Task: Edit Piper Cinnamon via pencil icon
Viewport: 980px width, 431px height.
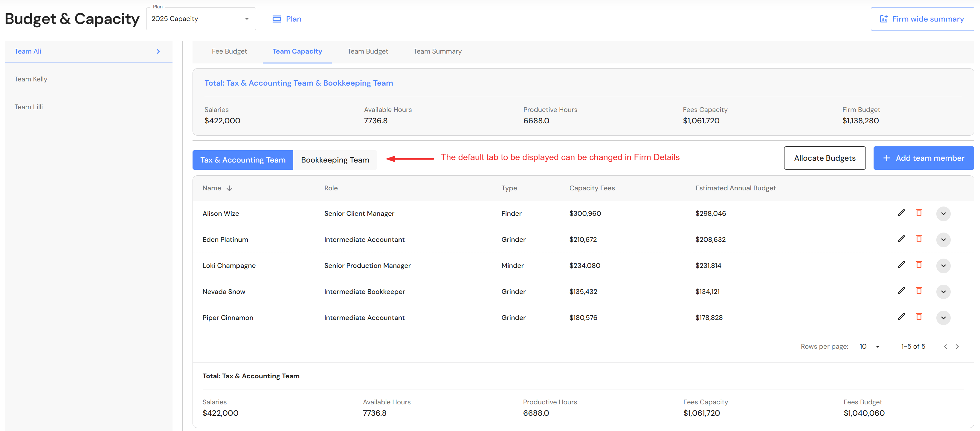Action: coord(901,317)
